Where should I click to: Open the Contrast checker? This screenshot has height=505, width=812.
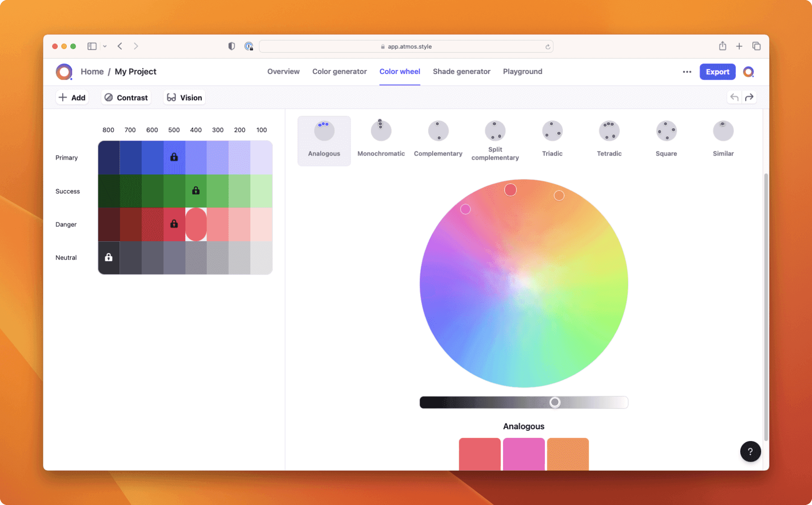coord(126,97)
